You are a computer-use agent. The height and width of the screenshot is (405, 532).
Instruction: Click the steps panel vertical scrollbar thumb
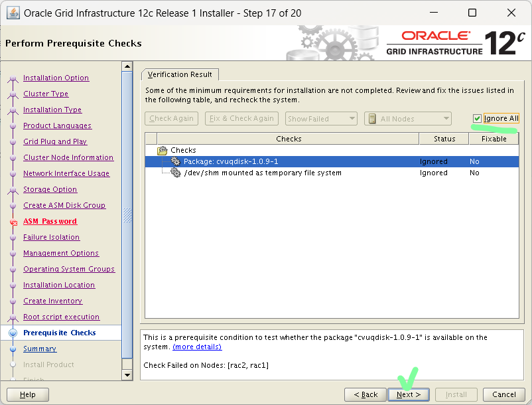127,214
